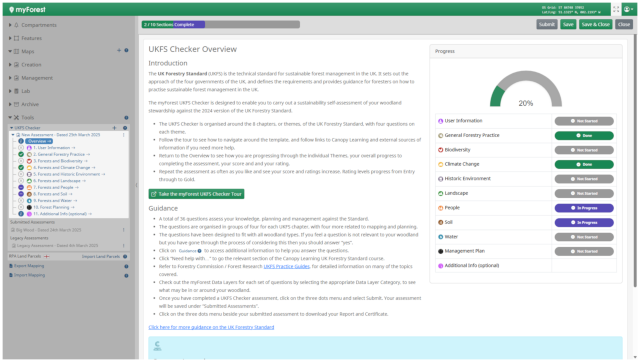Click the 20% progress gauge
640x362 pixels.
(526, 89)
